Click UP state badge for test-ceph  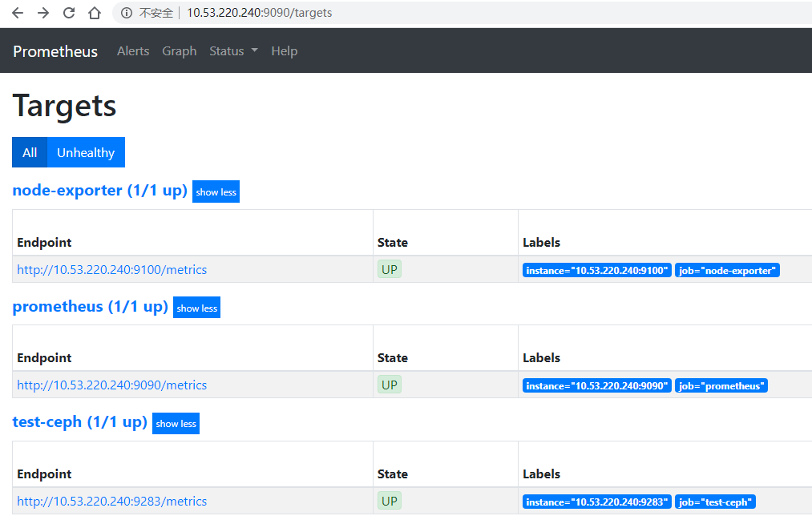coord(390,501)
